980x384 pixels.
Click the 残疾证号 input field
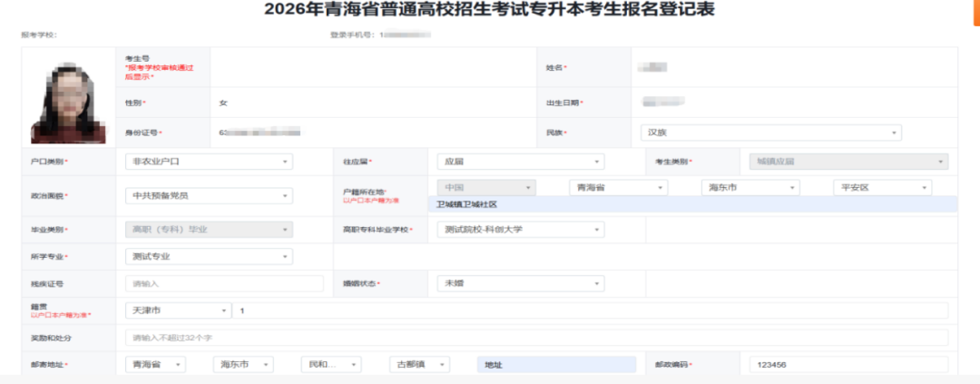pos(224,283)
